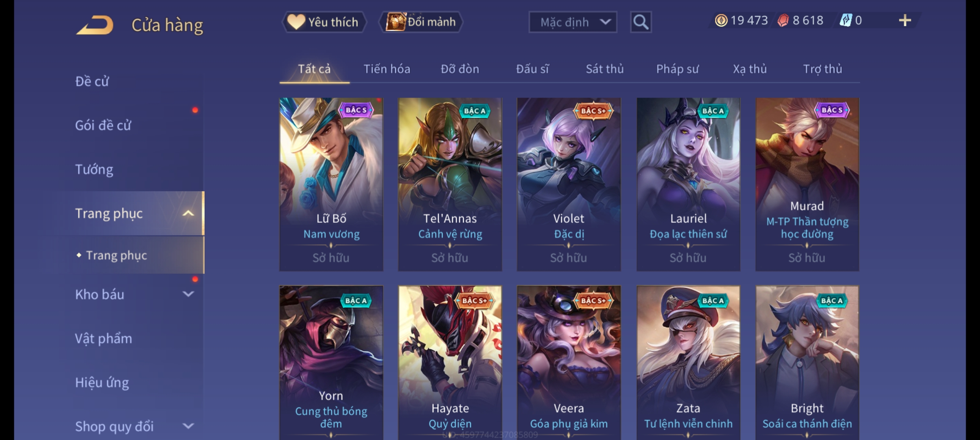Switch to the Tiến hóa tab

[387, 69]
